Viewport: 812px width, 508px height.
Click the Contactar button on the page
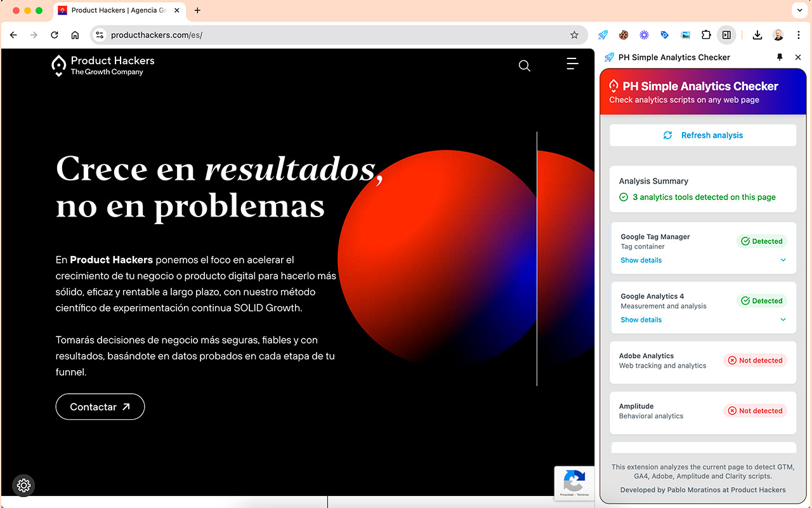(x=100, y=406)
